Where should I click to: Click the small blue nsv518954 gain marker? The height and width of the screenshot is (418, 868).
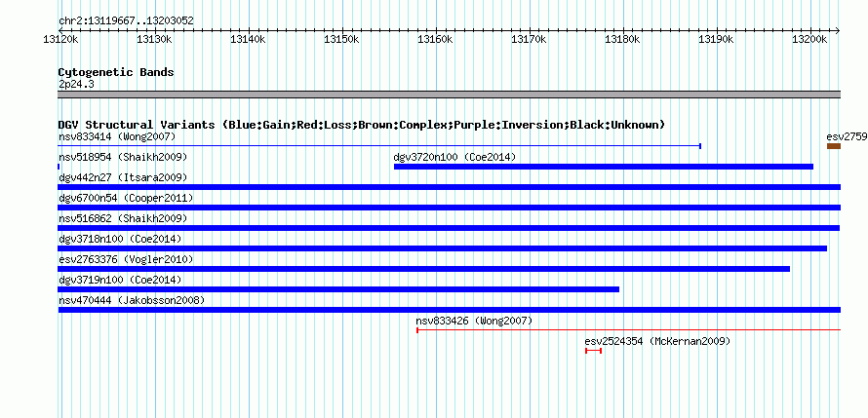coord(59,167)
